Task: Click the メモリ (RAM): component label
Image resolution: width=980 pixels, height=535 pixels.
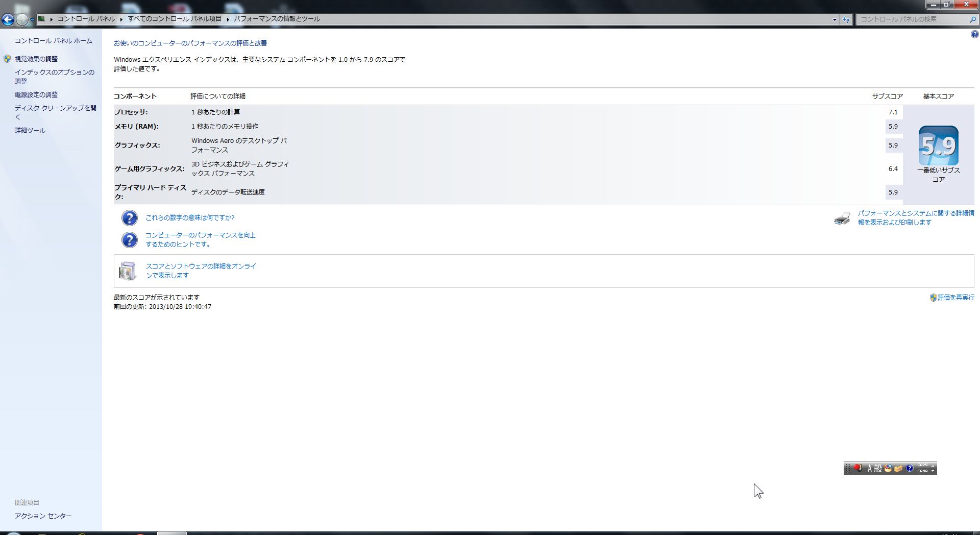Action: pyautogui.click(x=136, y=126)
